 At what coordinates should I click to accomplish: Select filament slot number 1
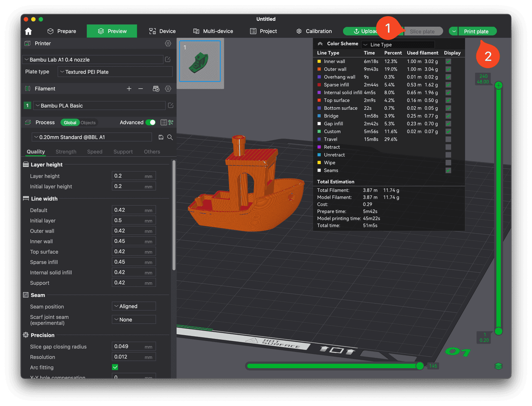[x=27, y=106]
